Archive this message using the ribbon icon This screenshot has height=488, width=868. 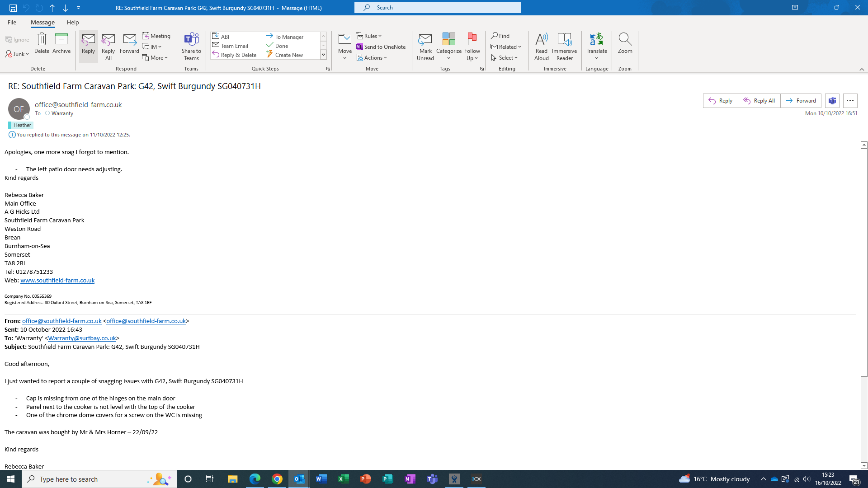tap(61, 39)
